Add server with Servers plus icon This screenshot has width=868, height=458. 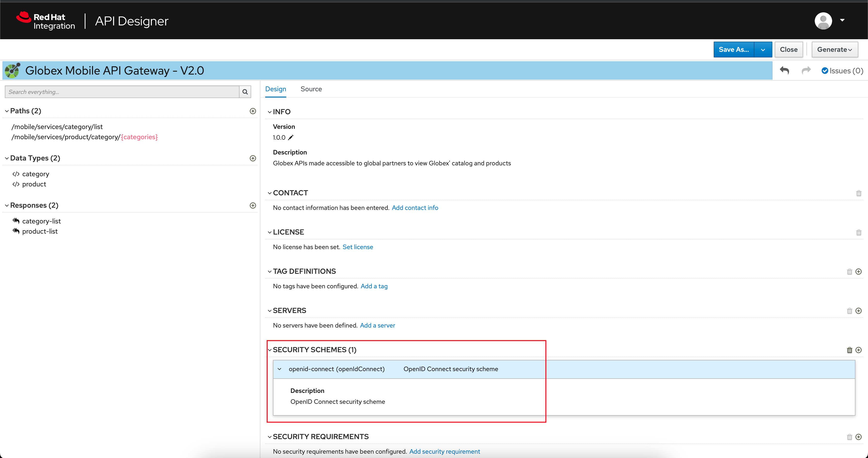(x=859, y=311)
